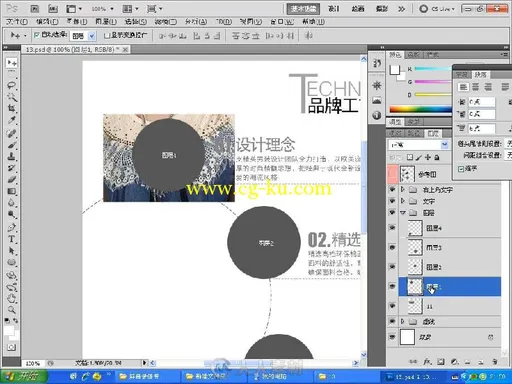Hide layer 图层2
This screenshot has width=512, height=384.
[x=392, y=267]
